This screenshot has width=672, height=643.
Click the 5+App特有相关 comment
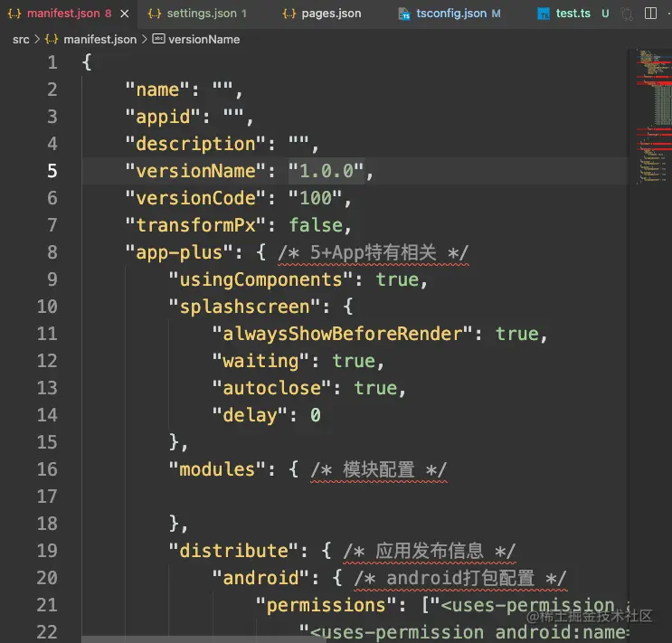[374, 252]
